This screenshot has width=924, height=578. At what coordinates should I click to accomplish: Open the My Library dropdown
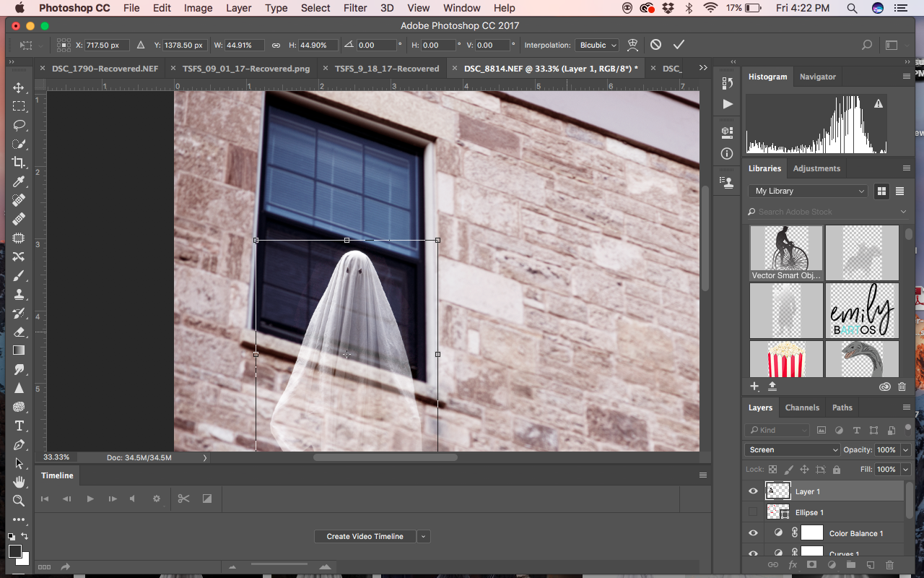point(808,191)
